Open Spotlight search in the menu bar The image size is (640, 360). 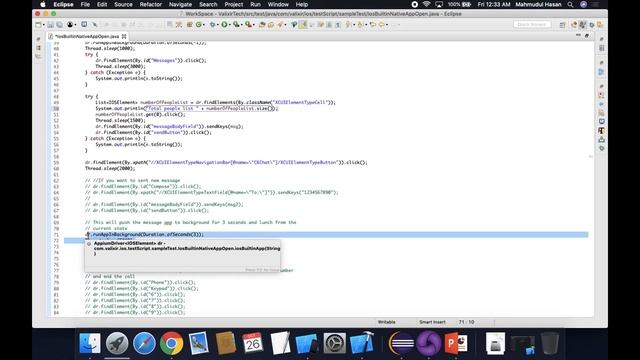click(x=570, y=4)
